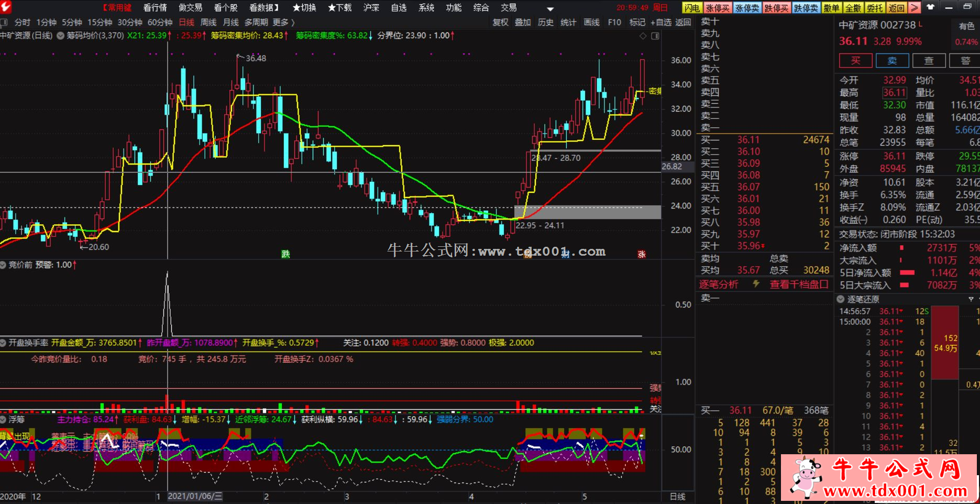Click the 有色 sector label

coord(966,26)
